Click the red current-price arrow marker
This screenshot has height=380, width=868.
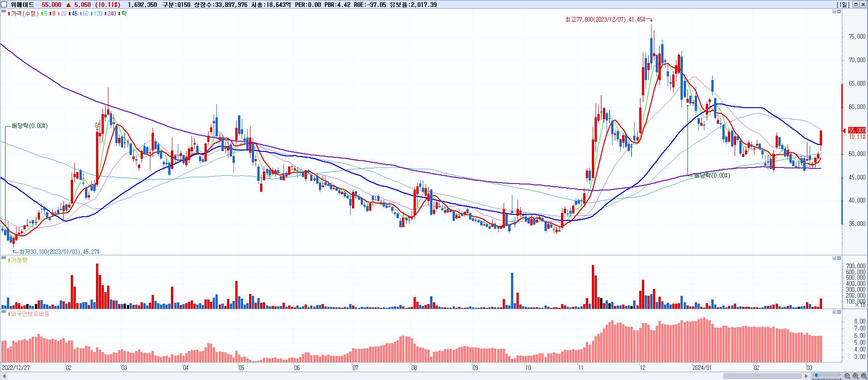(845, 131)
